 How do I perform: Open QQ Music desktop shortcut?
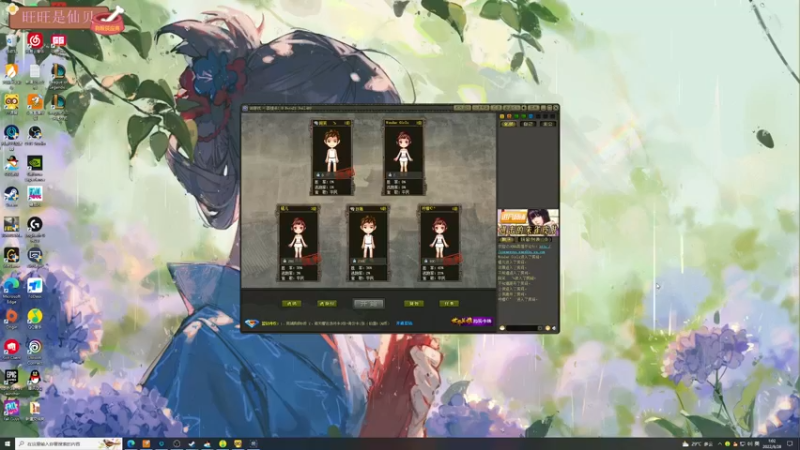[35, 317]
